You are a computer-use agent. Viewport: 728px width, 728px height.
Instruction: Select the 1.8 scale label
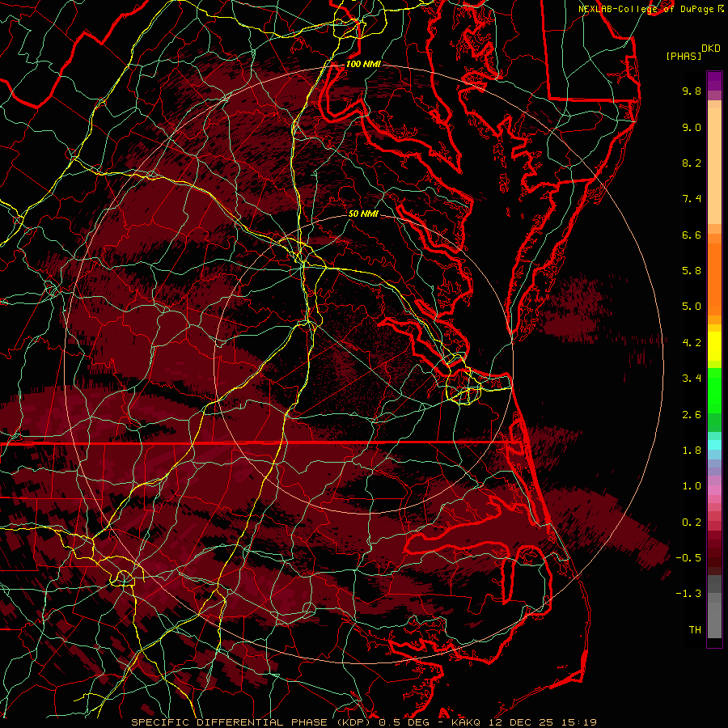692,451
